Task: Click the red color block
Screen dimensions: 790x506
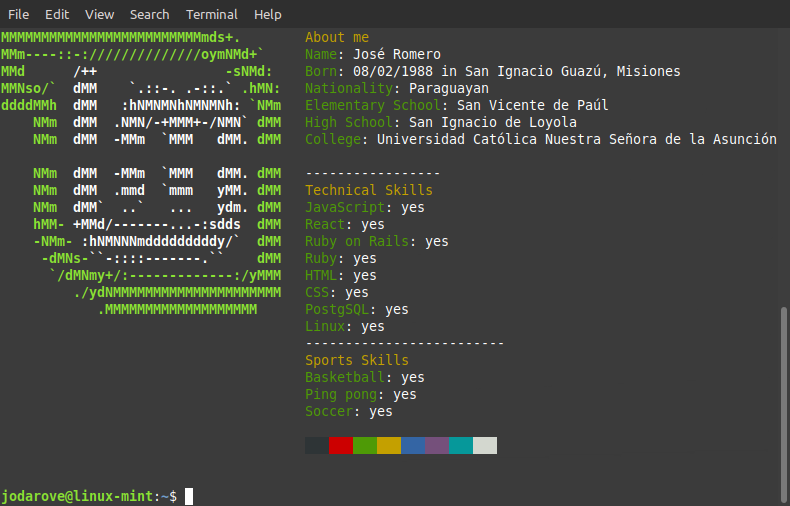Action: (x=341, y=445)
